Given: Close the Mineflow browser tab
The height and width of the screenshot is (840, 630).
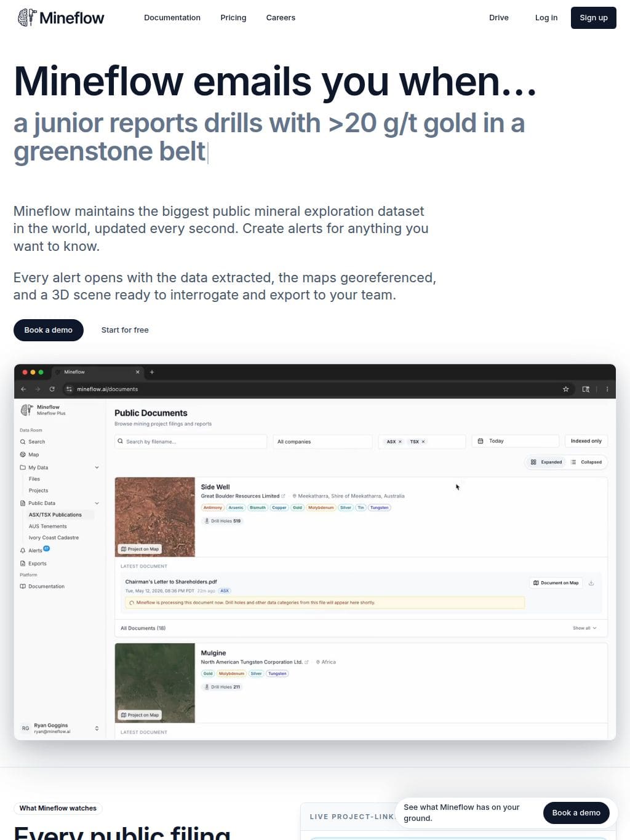Looking at the screenshot, I should click(x=138, y=372).
